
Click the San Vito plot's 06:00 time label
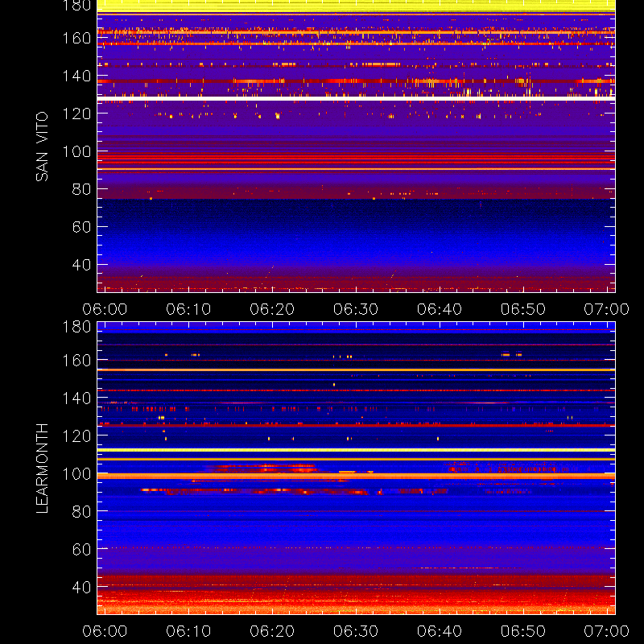click(x=105, y=309)
